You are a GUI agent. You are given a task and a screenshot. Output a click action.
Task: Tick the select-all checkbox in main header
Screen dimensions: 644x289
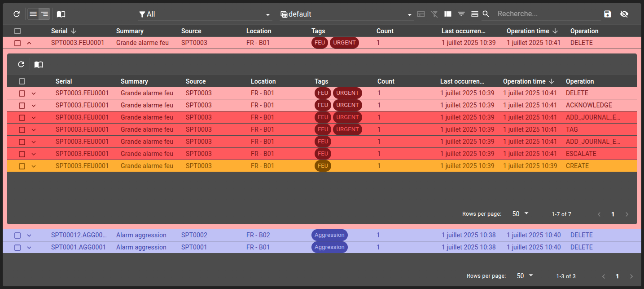[x=18, y=31]
